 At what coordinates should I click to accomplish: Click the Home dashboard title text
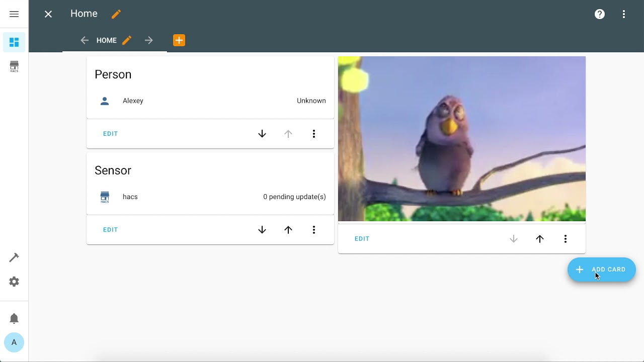(84, 14)
